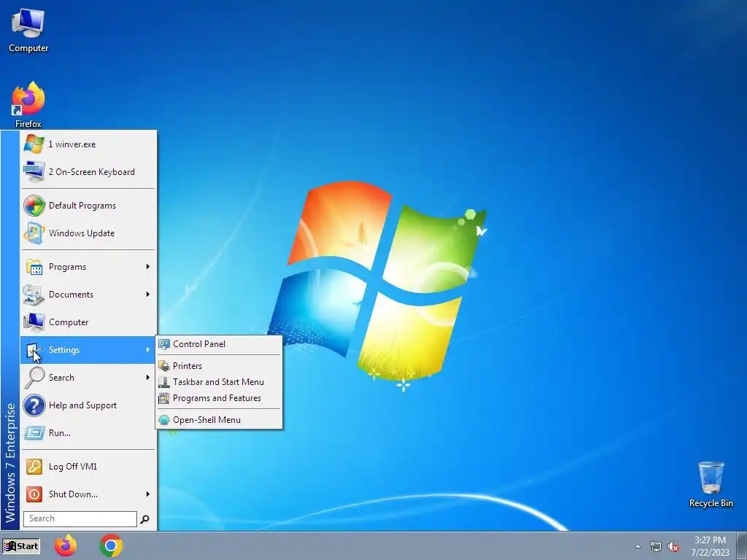Open Printers from Settings submenu
The height and width of the screenshot is (560, 747).
219,366
